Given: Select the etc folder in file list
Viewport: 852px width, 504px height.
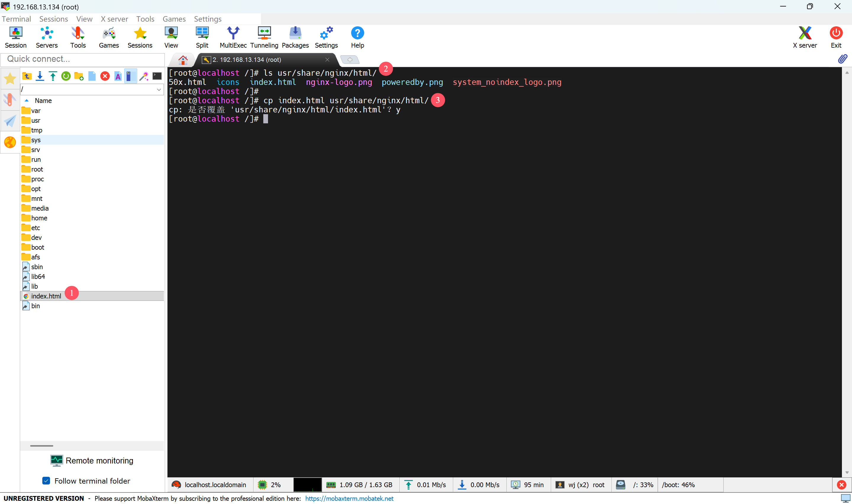Looking at the screenshot, I should tap(92, 227).
